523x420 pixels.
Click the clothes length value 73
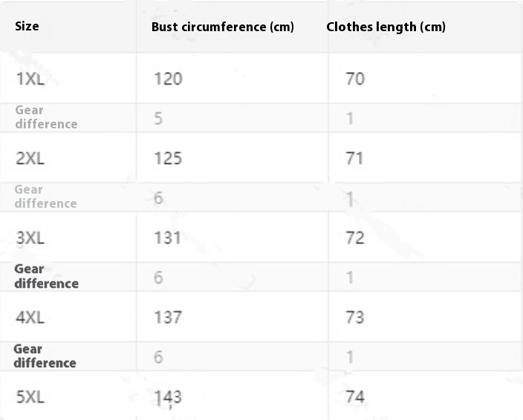[x=355, y=317]
